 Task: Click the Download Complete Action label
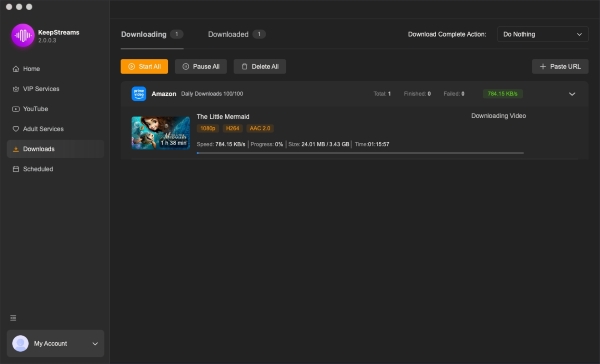447,34
